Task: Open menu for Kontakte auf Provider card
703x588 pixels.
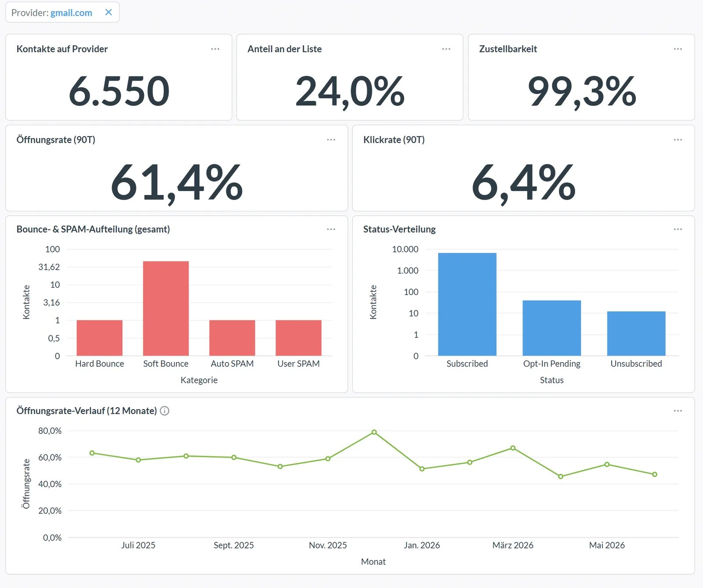Action: pyautogui.click(x=215, y=49)
